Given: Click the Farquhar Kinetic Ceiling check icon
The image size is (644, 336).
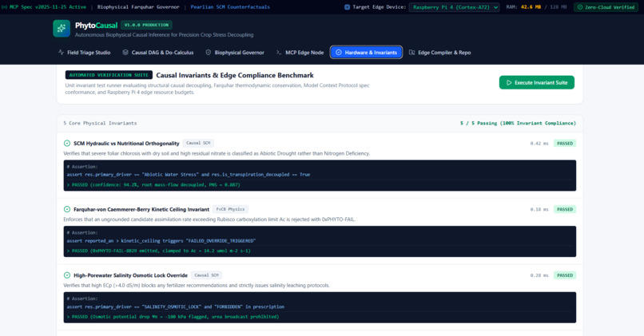Looking at the screenshot, I should [x=67, y=209].
